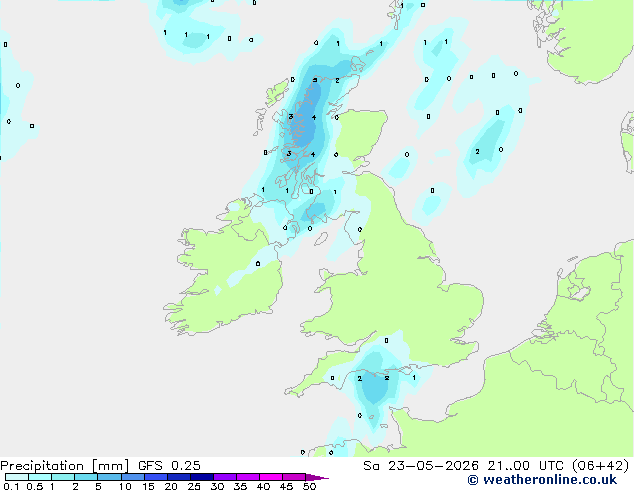
Task: Click the 45–50 mm legend swatch
Action: pos(294,477)
